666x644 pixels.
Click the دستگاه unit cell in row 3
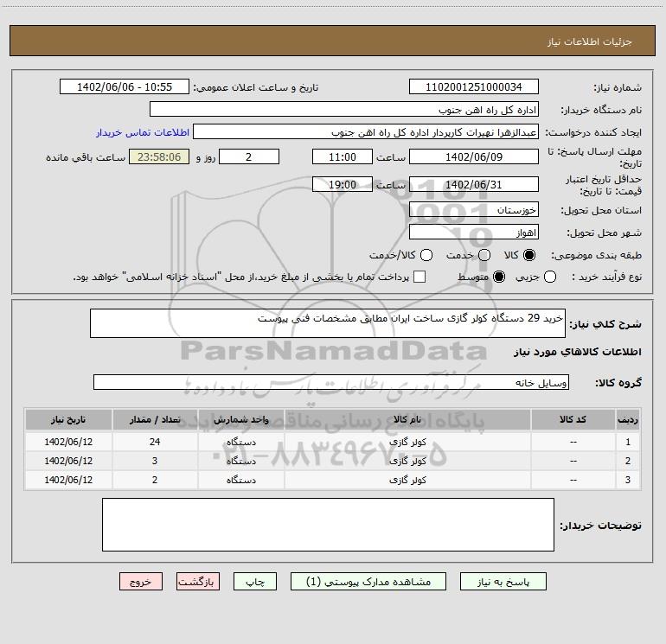tap(240, 480)
